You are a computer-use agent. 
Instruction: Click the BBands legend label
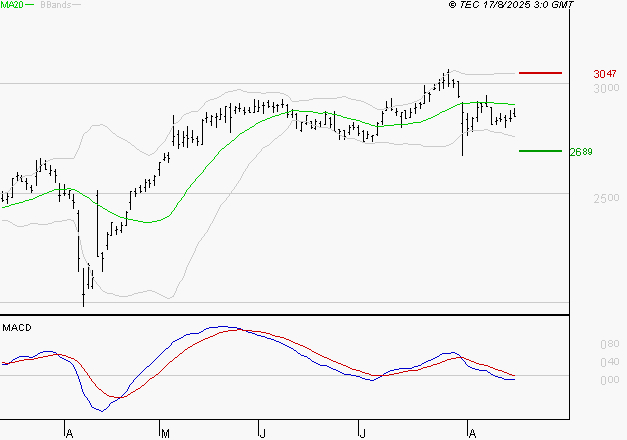point(56,4)
